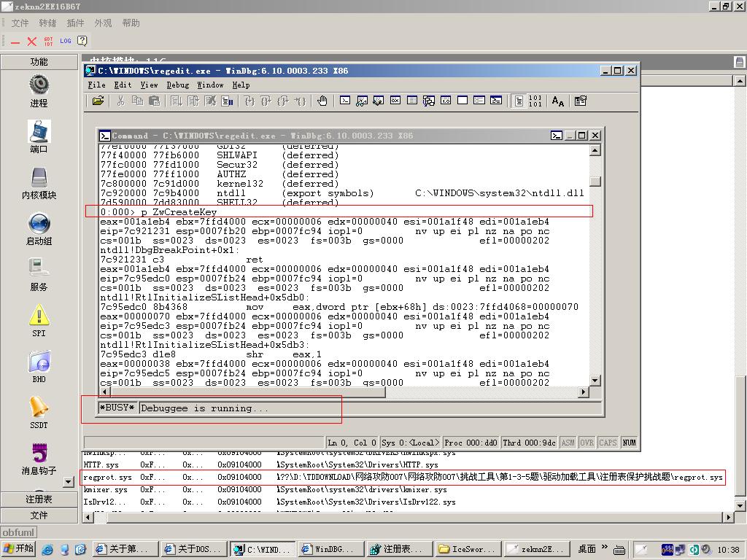Click the LOG icon in IceSword toolbar
747x560 pixels.
click(x=65, y=41)
